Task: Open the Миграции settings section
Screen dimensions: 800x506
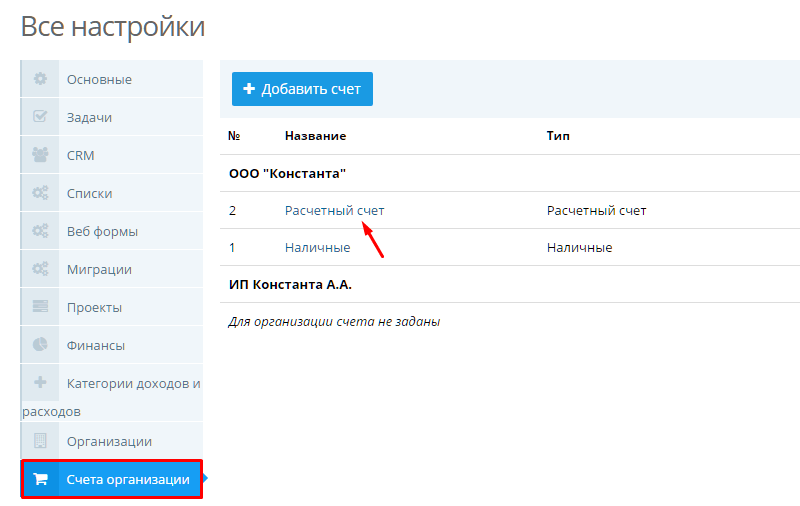Action: click(x=99, y=269)
